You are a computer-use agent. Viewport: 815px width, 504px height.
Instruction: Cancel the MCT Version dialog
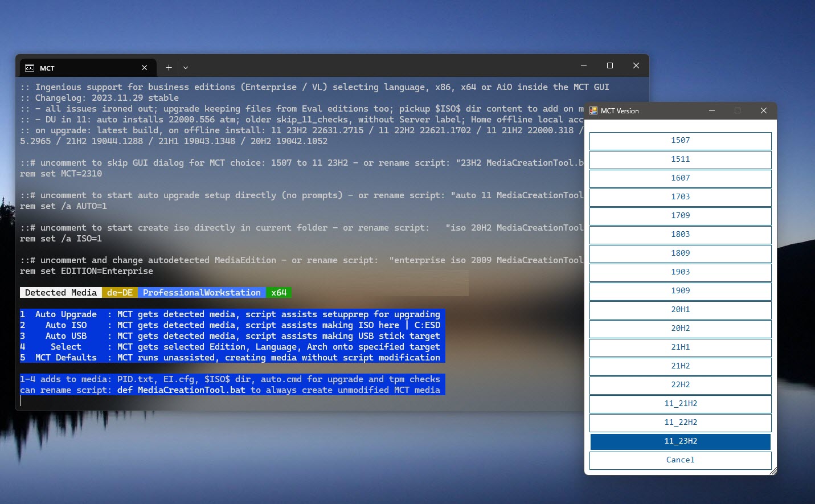680,460
